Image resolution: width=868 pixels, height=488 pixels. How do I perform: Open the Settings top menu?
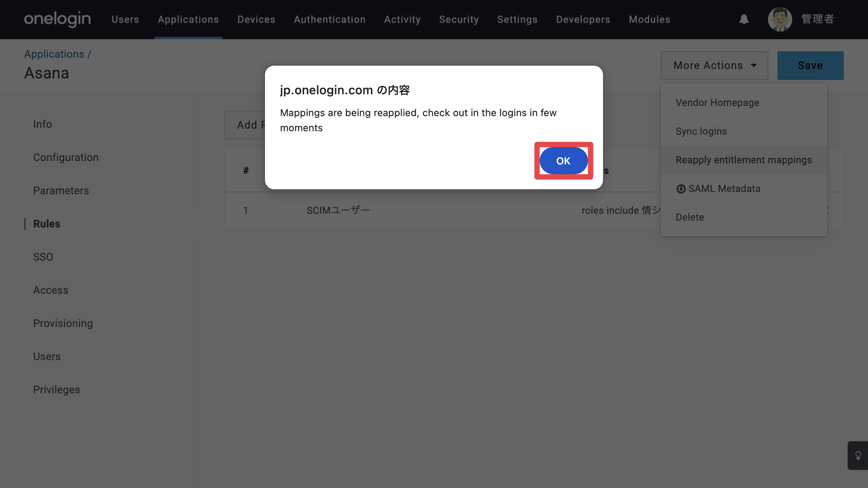click(x=517, y=19)
